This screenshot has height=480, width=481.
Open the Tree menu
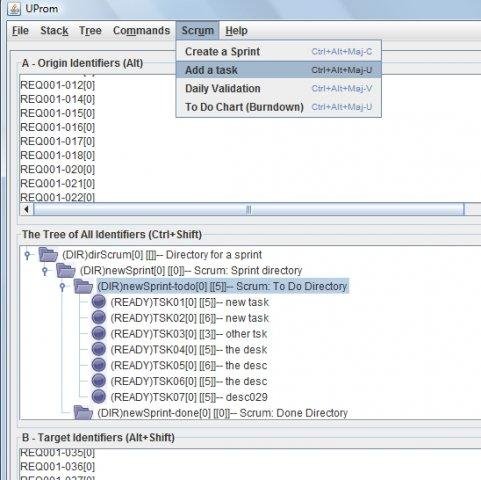pos(90,31)
